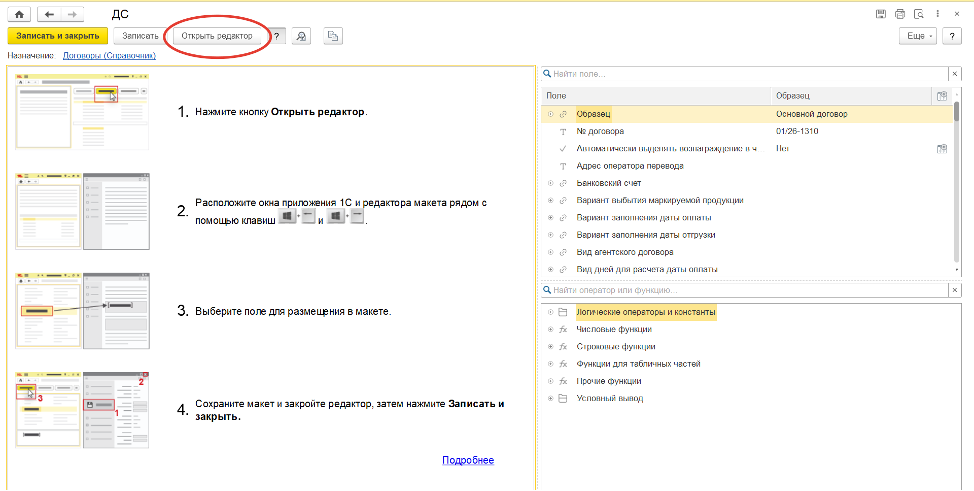This screenshot has height=491, width=974.
Task: Click the Home icon button
Action: tap(18, 15)
